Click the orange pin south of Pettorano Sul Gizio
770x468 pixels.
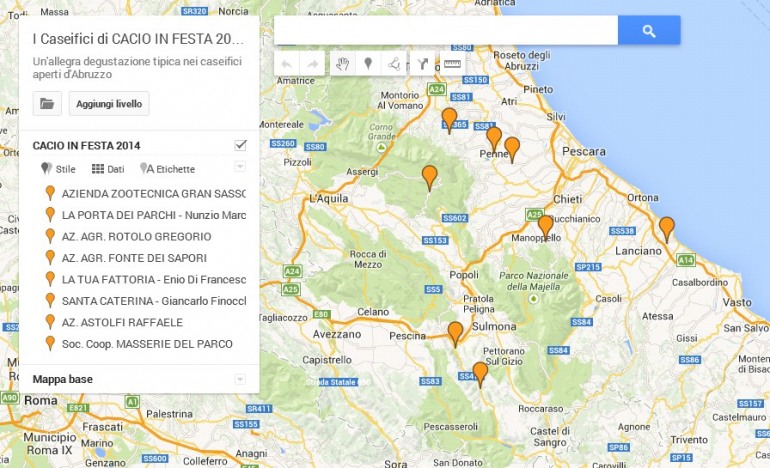(x=480, y=373)
